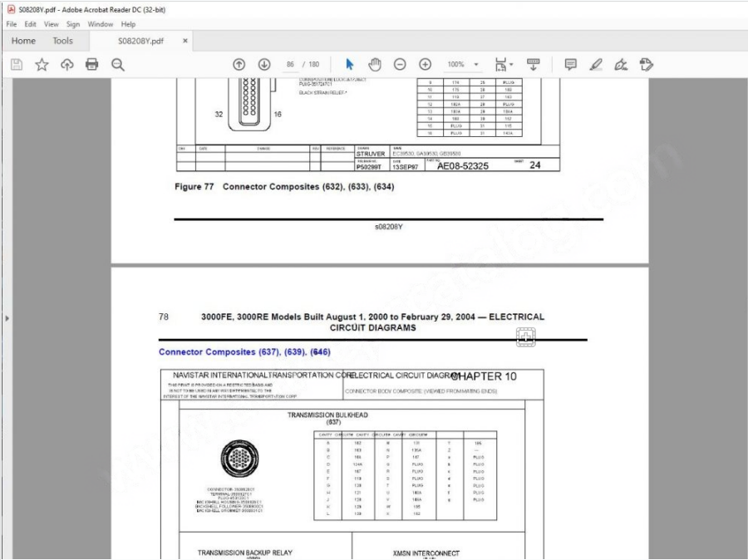This screenshot has width=748, height=560.
Task: Select the highlighter pen tool
Action: pos(596,65)
